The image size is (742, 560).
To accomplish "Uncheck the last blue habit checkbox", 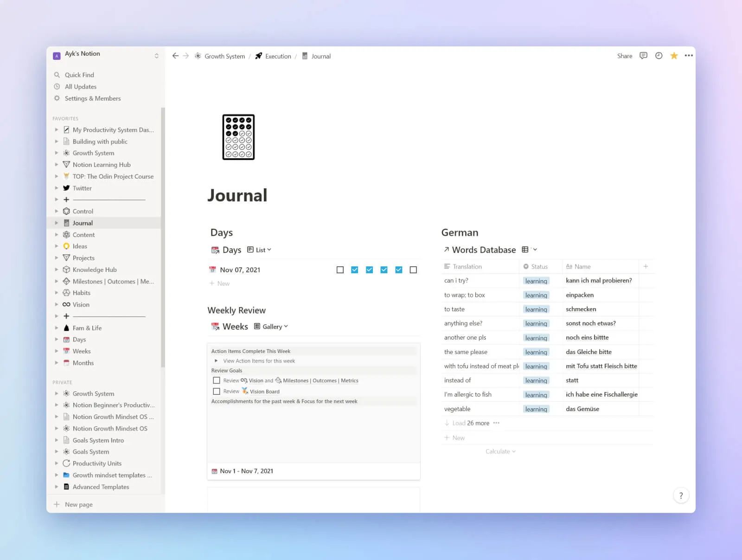I will pyautogui.click(x=398, y=270).
